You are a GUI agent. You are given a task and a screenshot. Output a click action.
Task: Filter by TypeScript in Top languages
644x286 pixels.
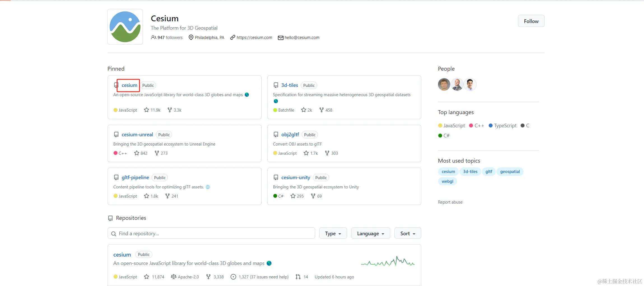pyautogui.click(x=503, y=126)
